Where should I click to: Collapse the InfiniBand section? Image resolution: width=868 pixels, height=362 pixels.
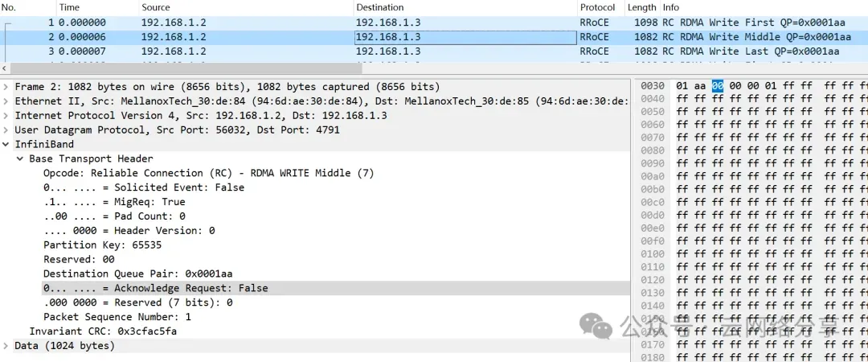6,145
